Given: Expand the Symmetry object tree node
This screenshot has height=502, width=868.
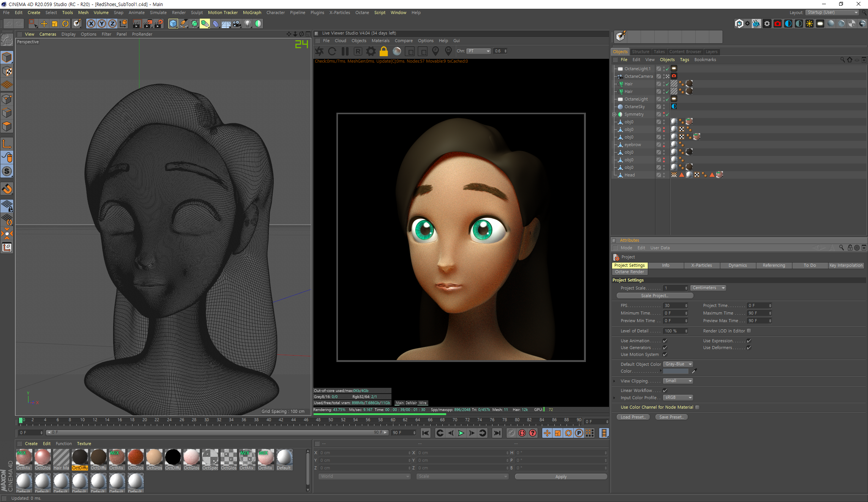Looking at the screenshot, I should point(614,114).
